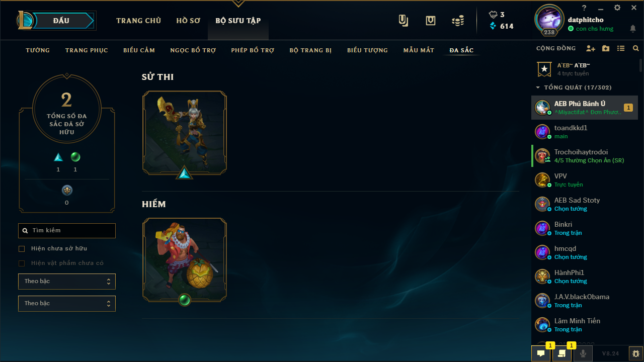Viewport: 644px width, 362px height.
Task: Open the second "Theo bậc" dropdown
Action: click(67, 304)
